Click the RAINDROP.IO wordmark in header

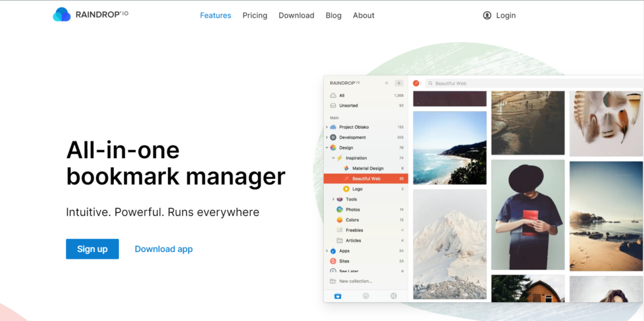[x=102, y=15]
